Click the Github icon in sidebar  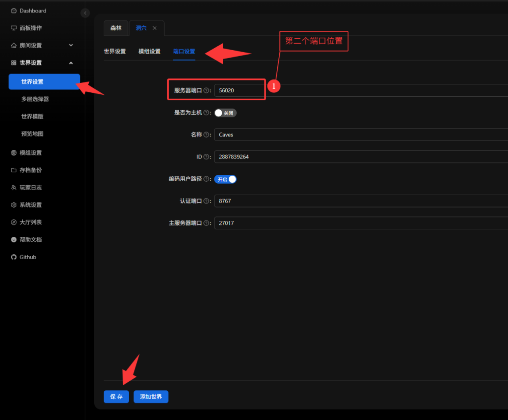point(14,257)
